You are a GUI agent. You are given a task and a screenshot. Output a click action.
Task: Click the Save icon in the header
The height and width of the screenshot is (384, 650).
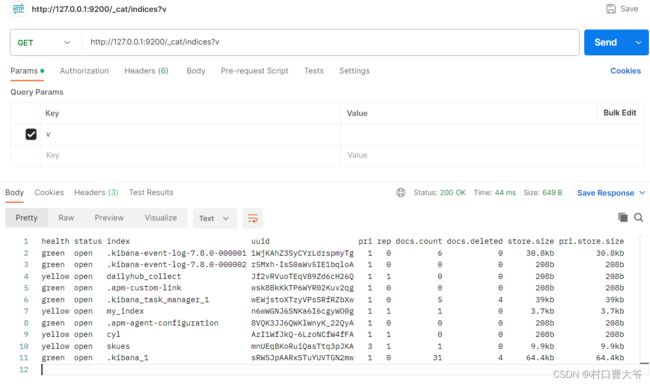click(x=611, y=9)
